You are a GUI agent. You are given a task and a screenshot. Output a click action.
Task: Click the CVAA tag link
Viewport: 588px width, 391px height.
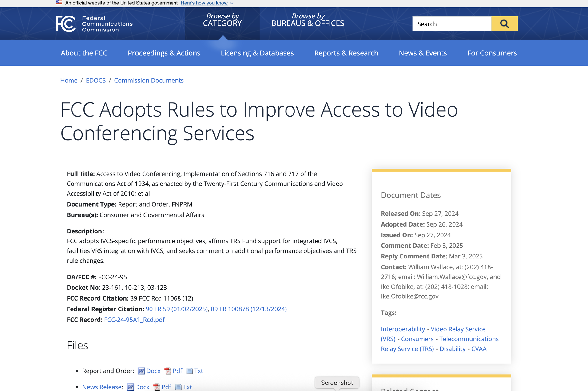coord(479,349)
